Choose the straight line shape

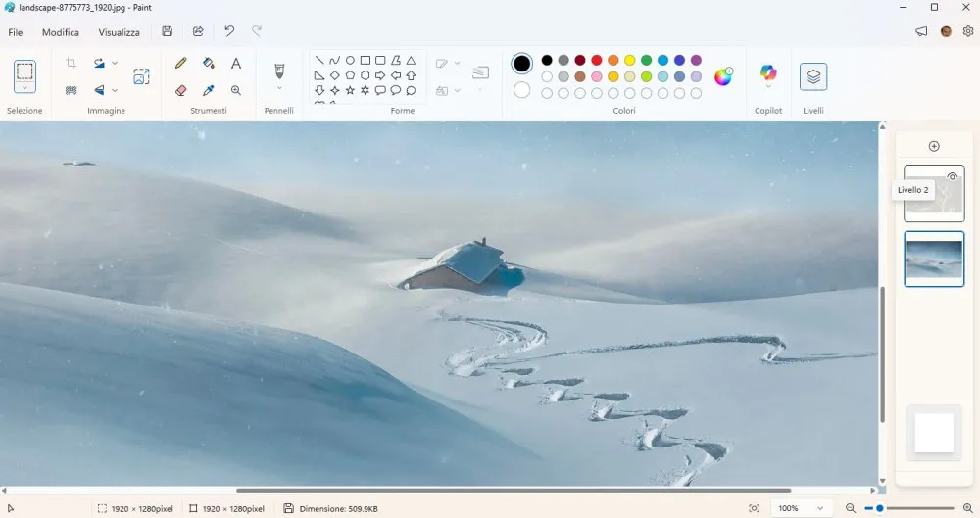pyautogui.click(x=319, y=60)
